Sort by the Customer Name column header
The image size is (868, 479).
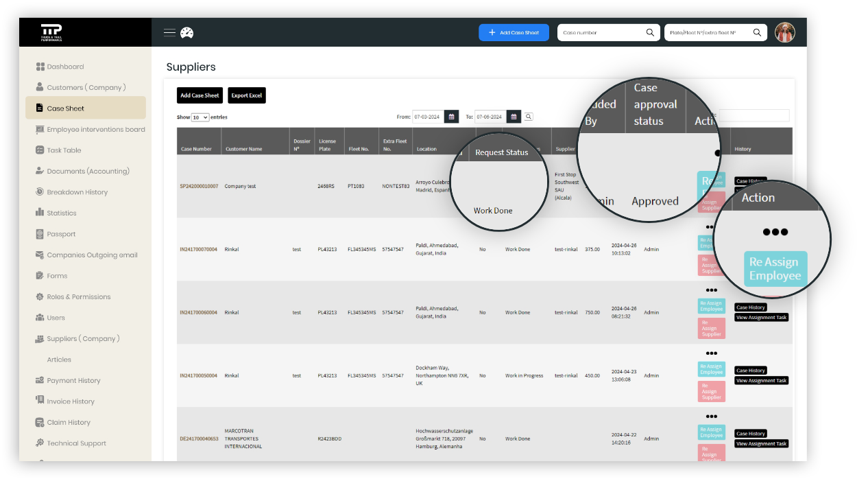coord(243,149)
